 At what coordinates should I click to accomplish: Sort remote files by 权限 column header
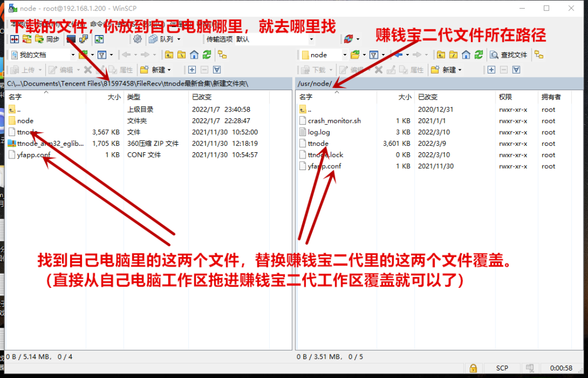(505, 97)
